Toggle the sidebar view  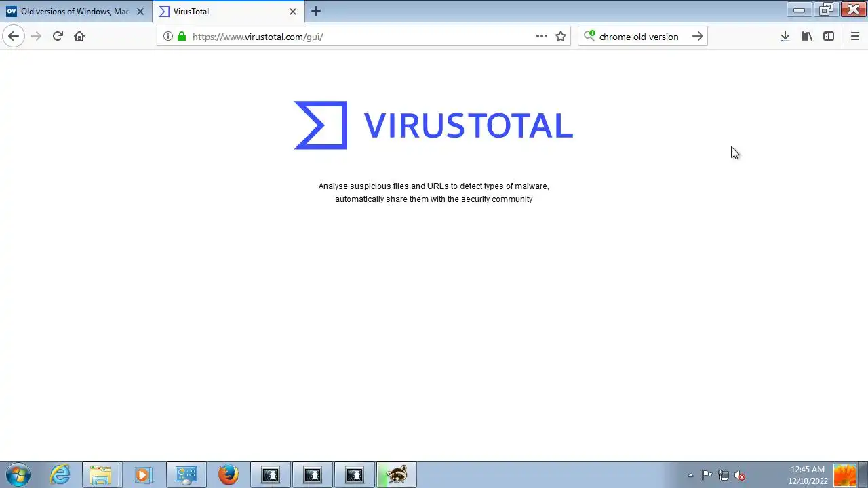[829, 36]
